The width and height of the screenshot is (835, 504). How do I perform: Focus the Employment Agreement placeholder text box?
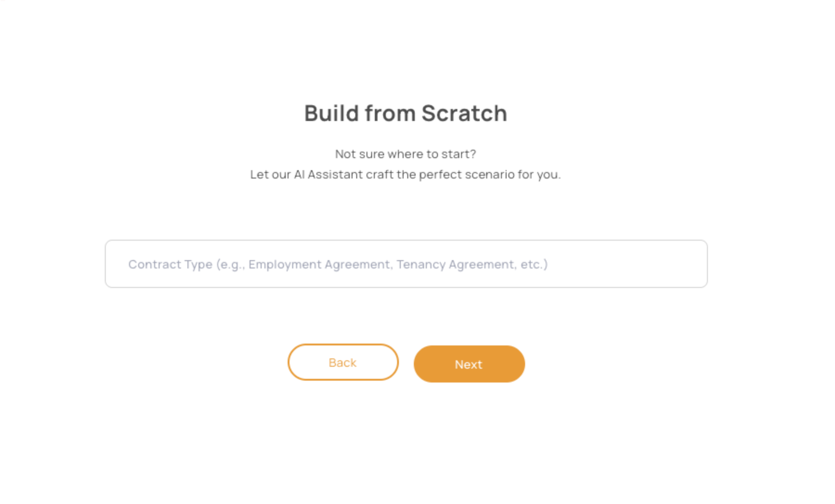click(406, 264)
